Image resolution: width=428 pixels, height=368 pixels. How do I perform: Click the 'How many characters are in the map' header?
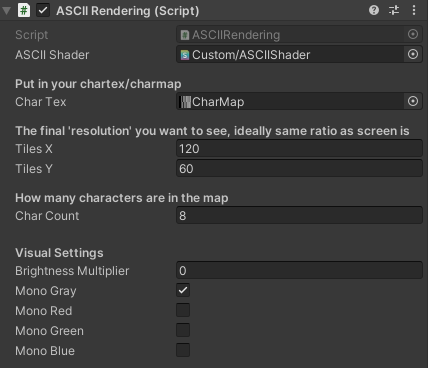[122, 198]
